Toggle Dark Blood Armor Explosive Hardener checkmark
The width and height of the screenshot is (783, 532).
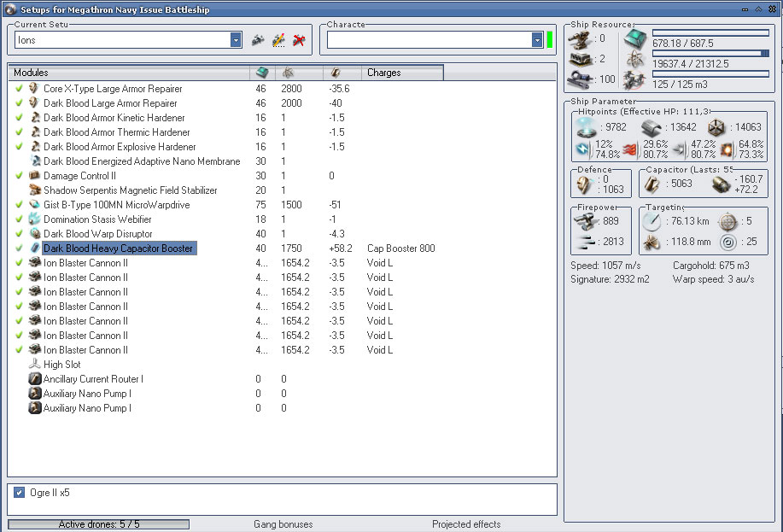pyautogui.click(x=19, y=146)
